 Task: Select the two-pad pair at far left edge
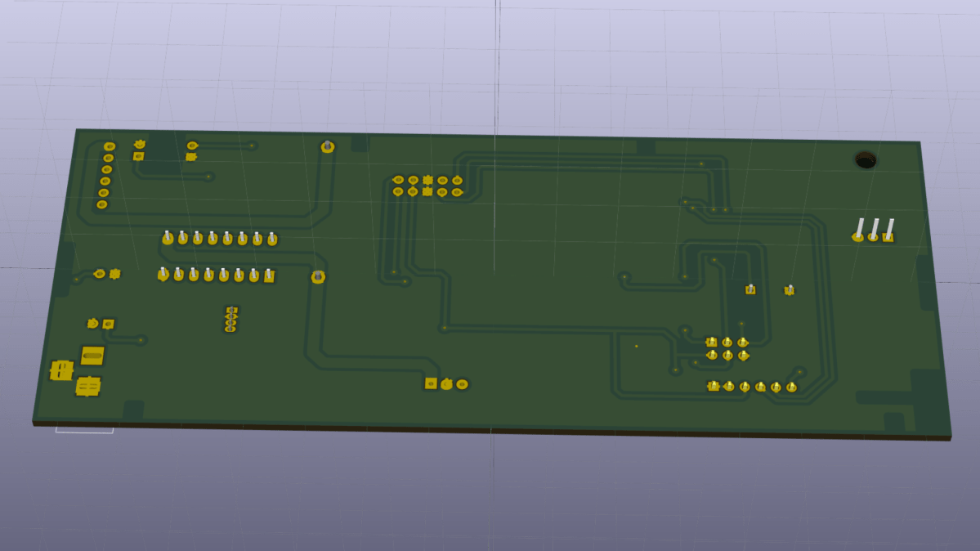(107, 274)
